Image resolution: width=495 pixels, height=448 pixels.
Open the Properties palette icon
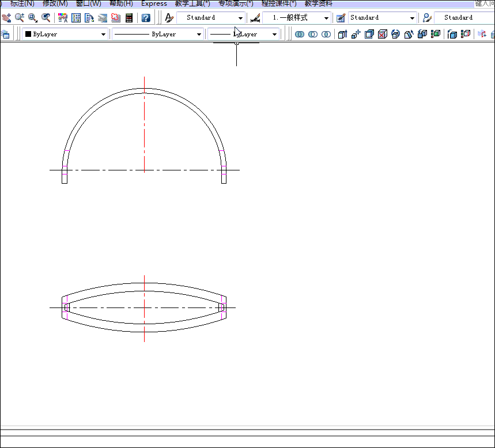(63, 18)
